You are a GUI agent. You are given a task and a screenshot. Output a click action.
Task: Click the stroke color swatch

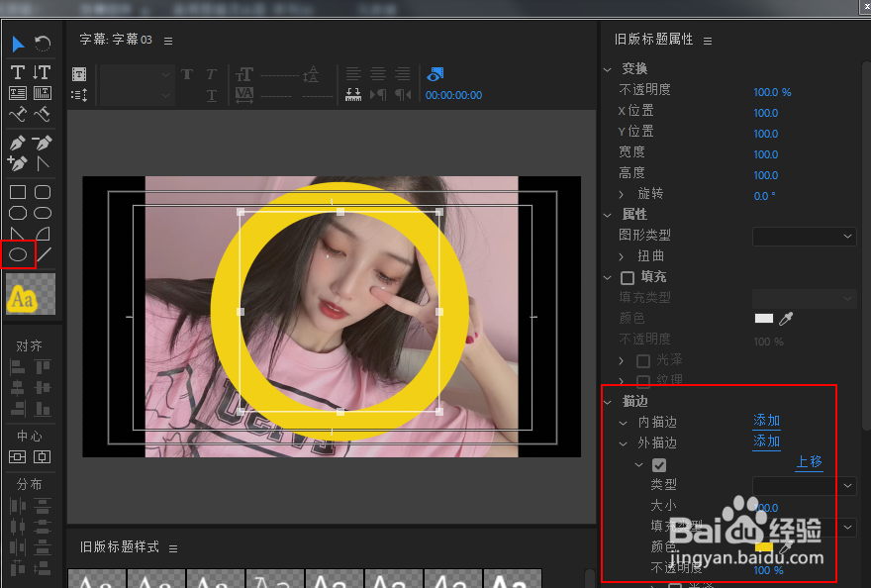coord(766,547)
